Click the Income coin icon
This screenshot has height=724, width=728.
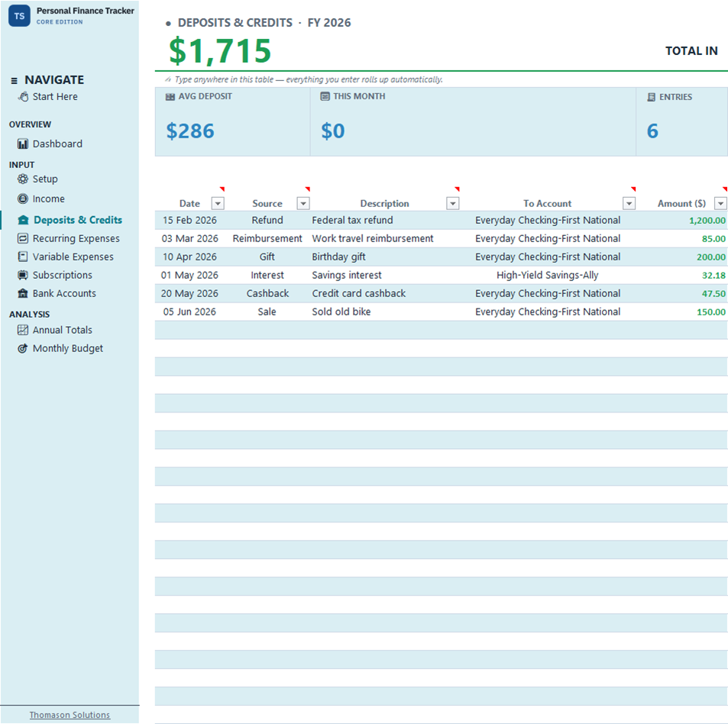tap(23, 199)
